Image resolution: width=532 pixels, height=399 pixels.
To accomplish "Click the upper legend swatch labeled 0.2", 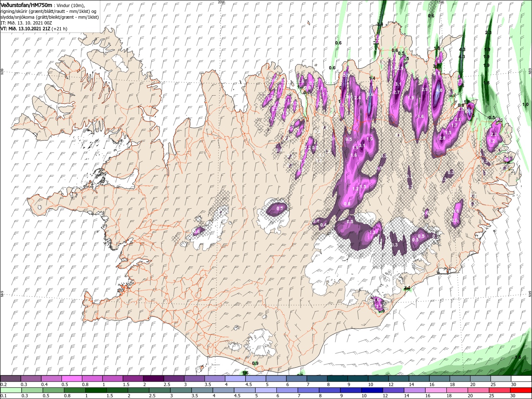I will pyautogui.click(x=10, y=379).
